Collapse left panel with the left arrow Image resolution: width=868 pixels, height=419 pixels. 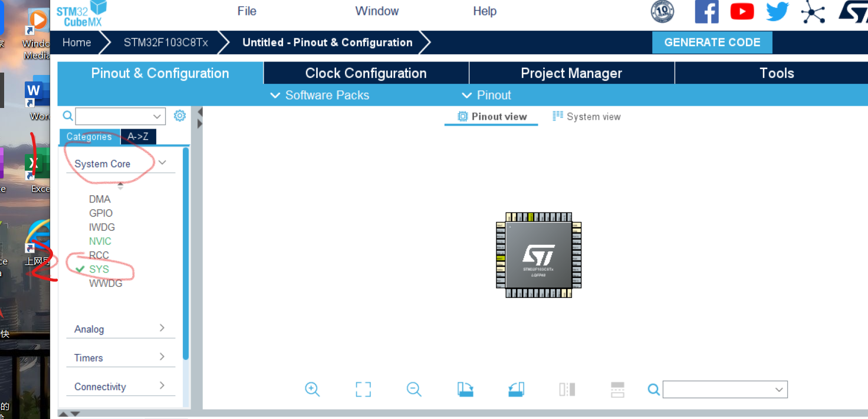tap(200, 112)
